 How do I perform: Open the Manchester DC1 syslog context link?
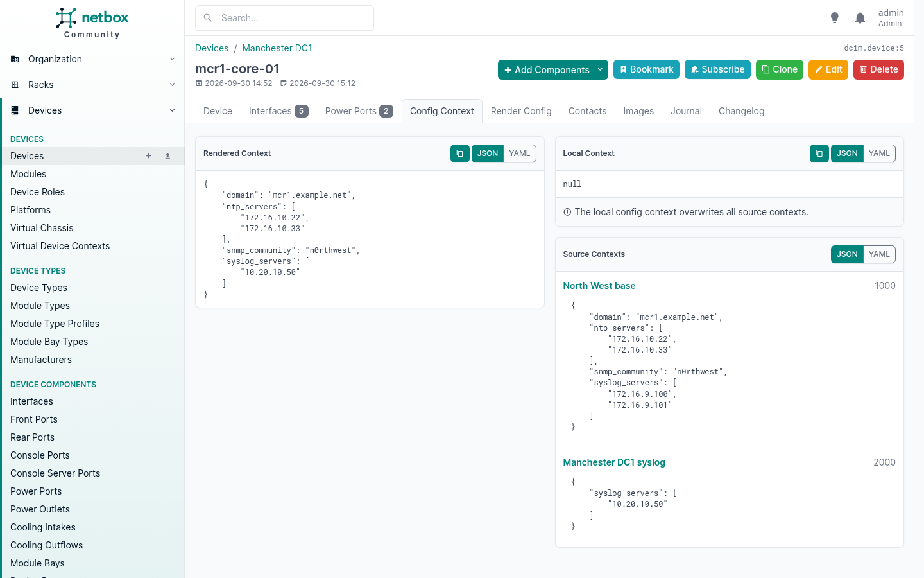tap(614, 462)
